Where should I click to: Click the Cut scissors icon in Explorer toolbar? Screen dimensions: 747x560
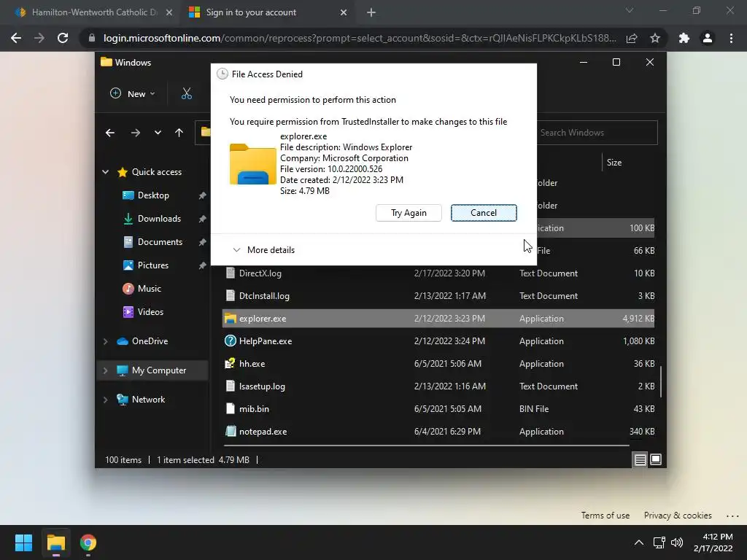point(186,93)
